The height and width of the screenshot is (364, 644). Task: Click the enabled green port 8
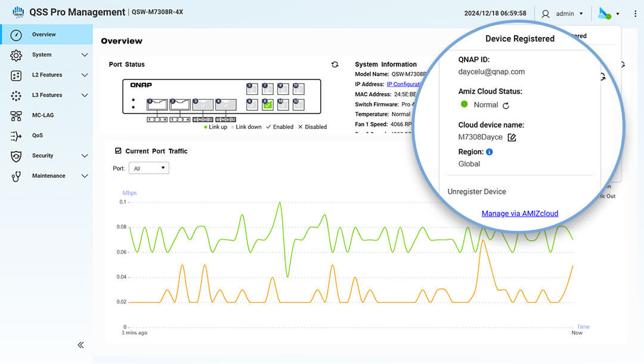click(268, 104)
